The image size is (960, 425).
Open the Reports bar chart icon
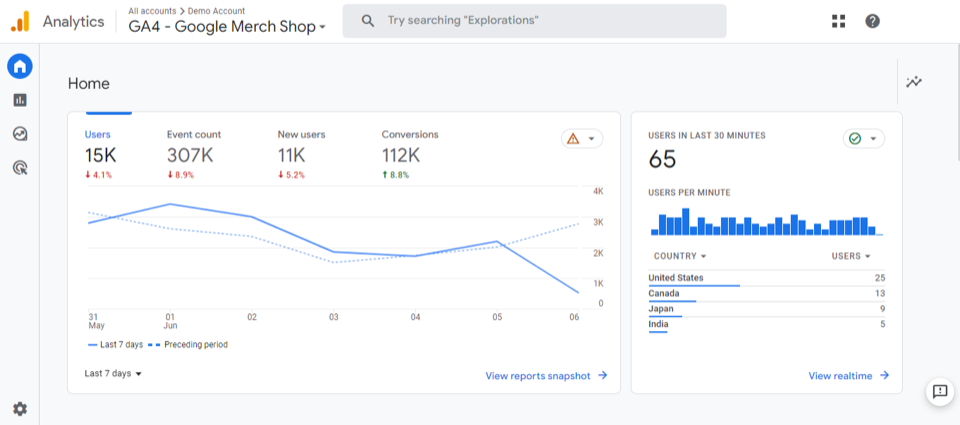tap(20, 100)
